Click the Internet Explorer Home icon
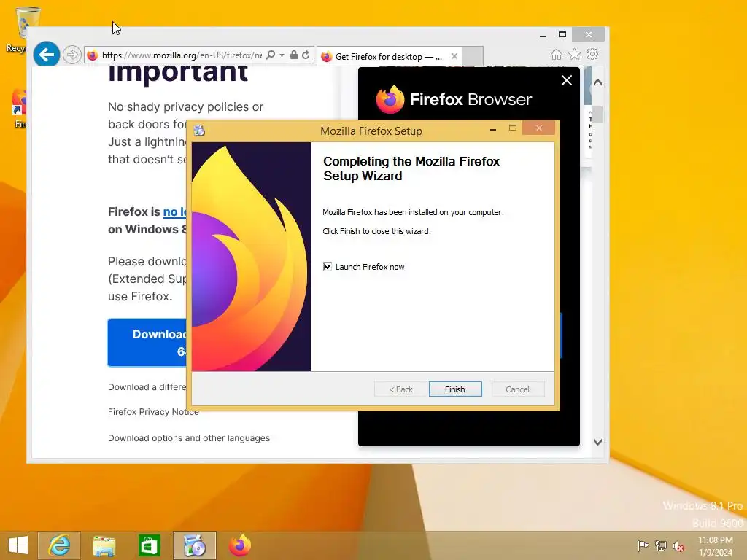 coord(557,54)
